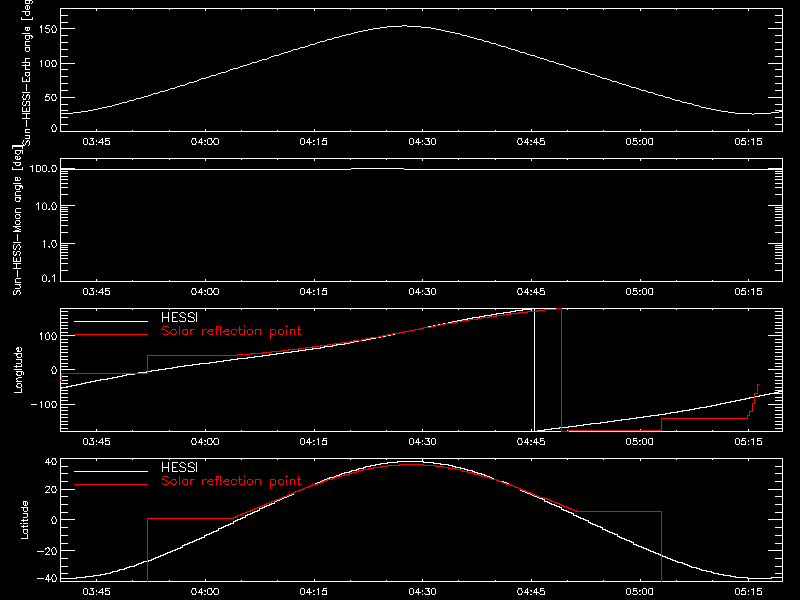Click the HESSI legend label in Latitude plot
The width and height of the screenshot is (800, 600).
[179, 467]
